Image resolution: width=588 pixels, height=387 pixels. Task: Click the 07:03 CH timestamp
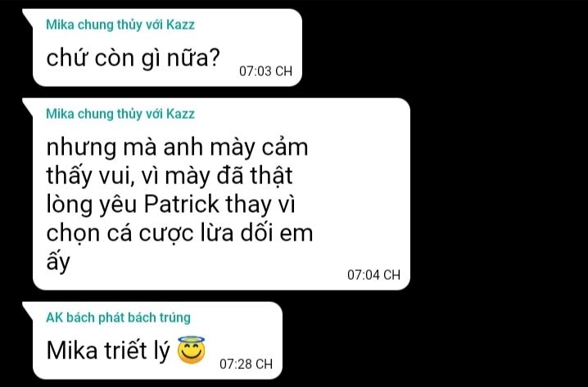(x=265, y=71)
